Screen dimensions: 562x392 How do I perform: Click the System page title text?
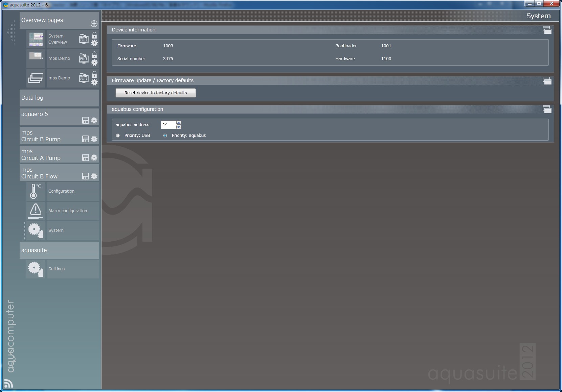point(538,16)
